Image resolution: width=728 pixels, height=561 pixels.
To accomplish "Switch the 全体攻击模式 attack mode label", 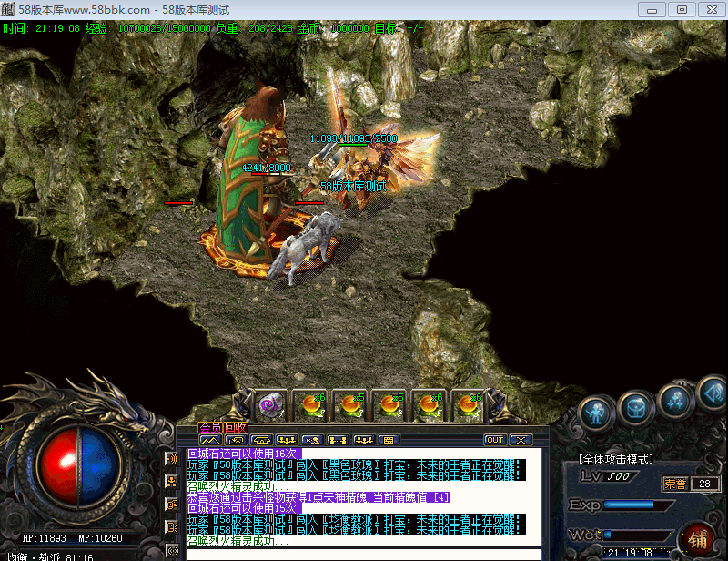I will pyautogui.click(x=616, y=459).
